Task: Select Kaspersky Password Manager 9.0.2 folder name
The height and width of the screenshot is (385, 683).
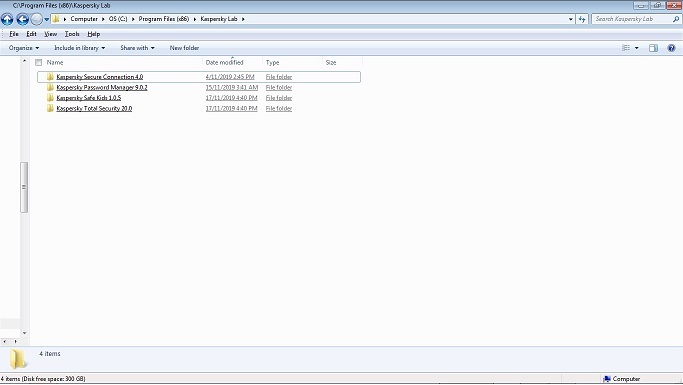Action: 102,88
